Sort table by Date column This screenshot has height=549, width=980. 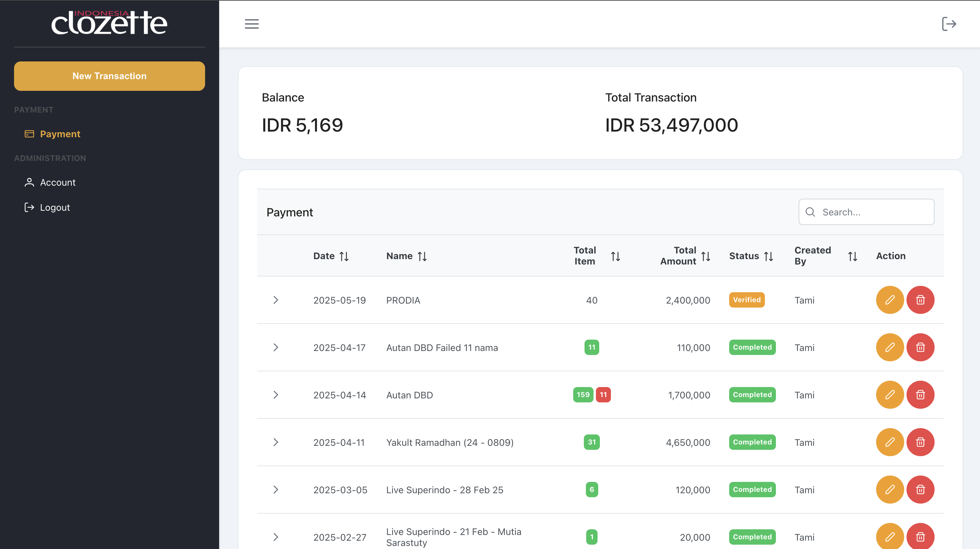pos(344,256)
